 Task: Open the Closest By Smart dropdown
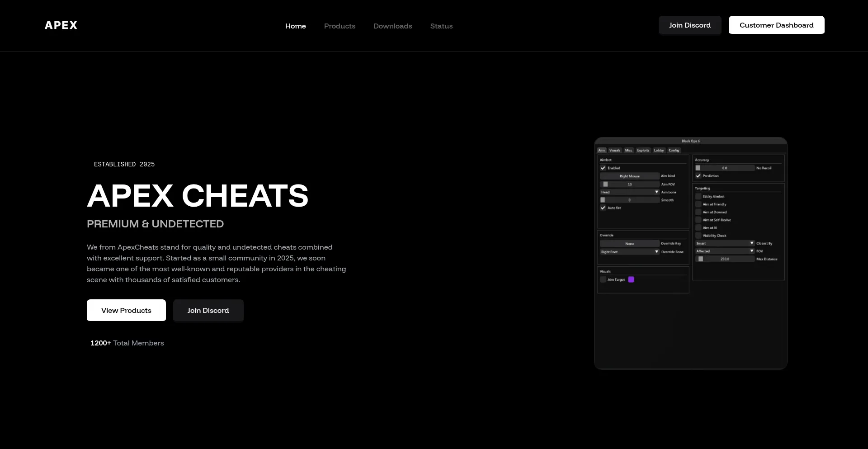pyautogui.click(x=725, y=243)
